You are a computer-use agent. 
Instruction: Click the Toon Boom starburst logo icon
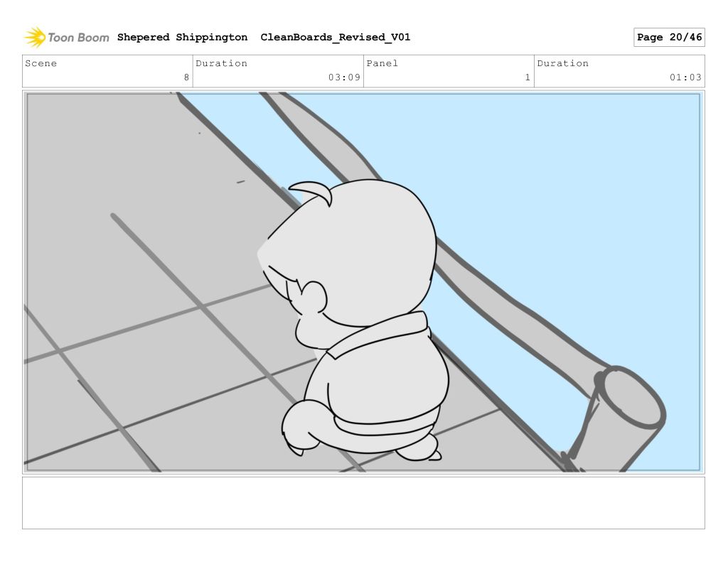pos(34,37)
